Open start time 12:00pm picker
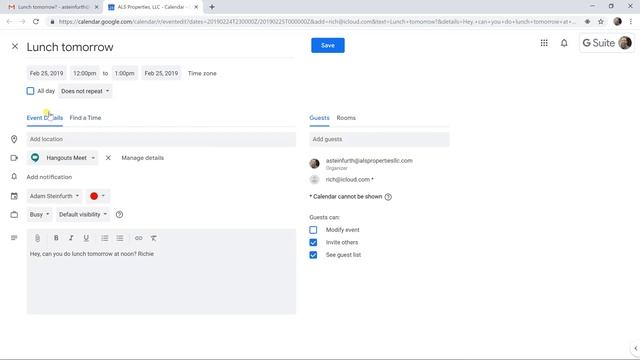Viewport: 640px width, 360px height. (84, 73)
